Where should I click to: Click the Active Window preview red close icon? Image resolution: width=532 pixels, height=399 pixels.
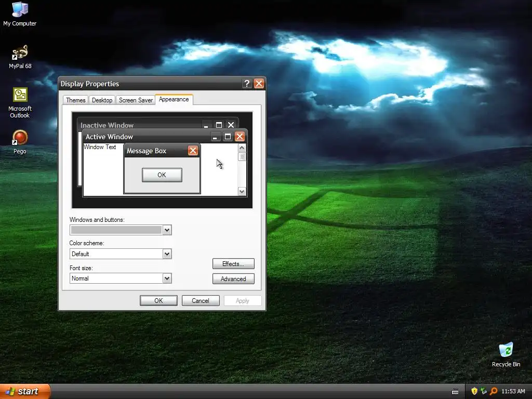pyautogui.click(x=240, y=137)
